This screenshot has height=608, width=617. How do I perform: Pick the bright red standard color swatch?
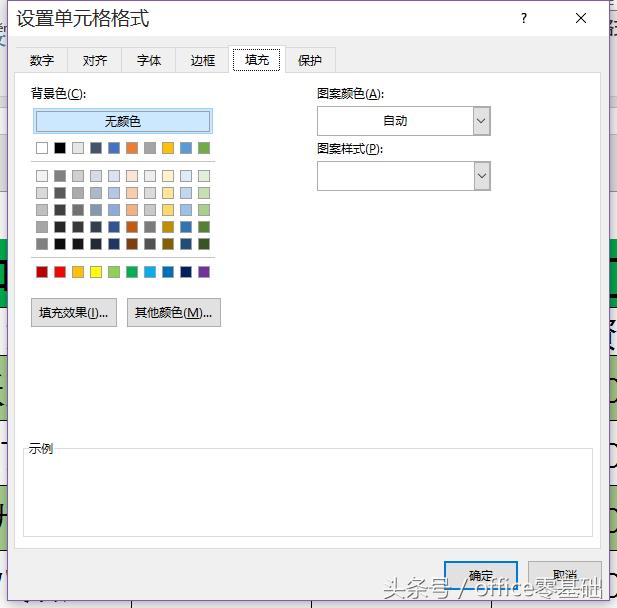coord(60,272)
